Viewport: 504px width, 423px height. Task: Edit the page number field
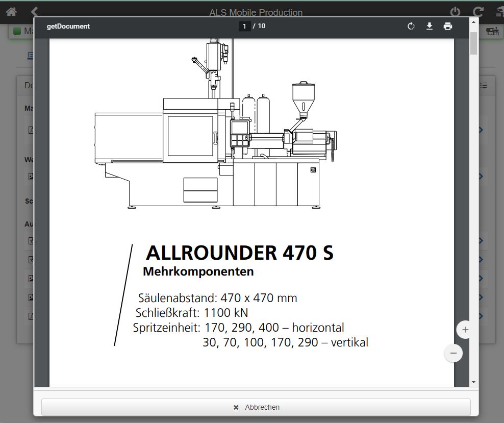245,26
